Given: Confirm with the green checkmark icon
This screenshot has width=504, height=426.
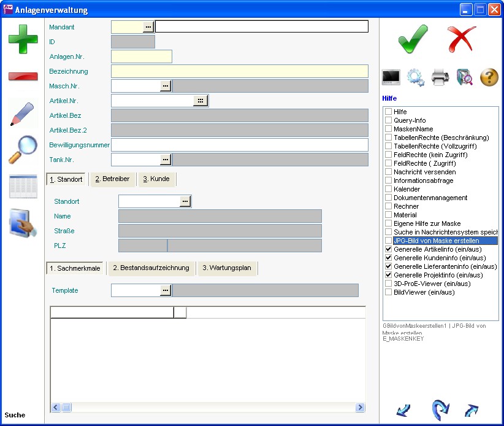Looking at the screenshot, I should coord(413,39).
